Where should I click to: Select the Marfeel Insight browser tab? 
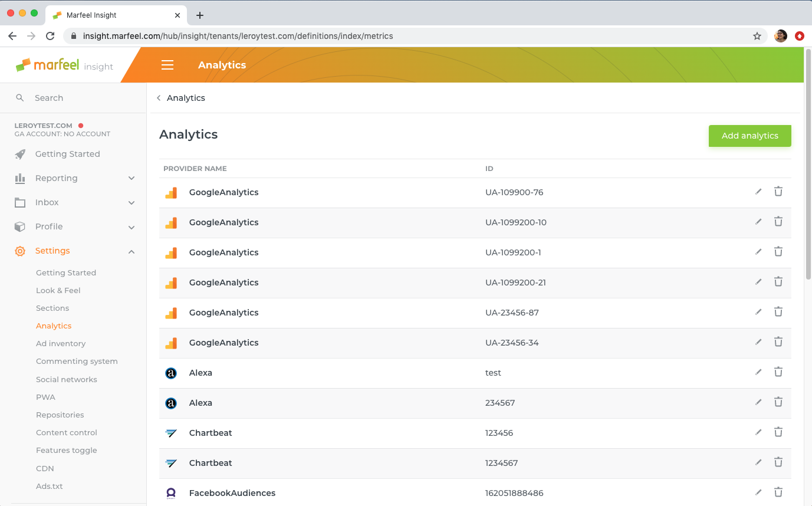[x=115, y=15]
